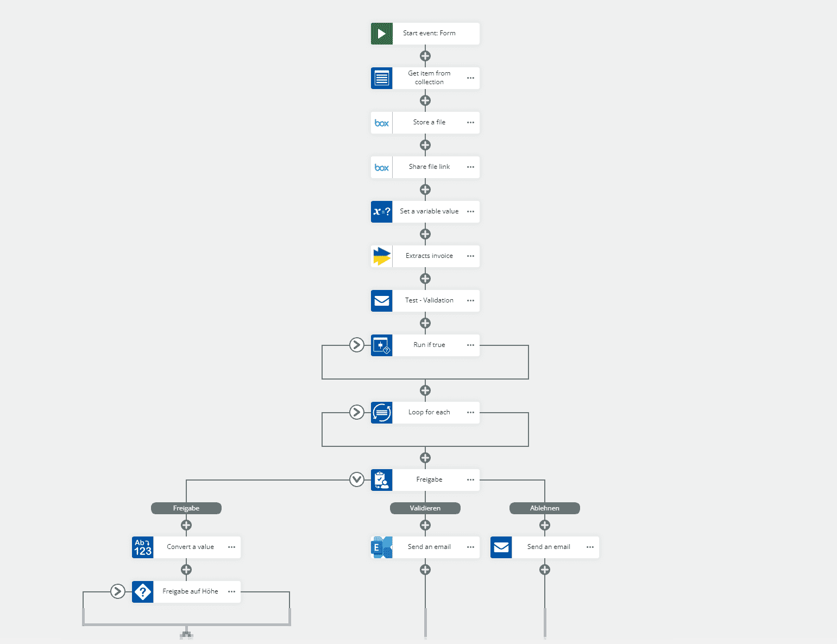Viewport: 837px width, 644px height.
Task: Add action under Validieren branch label
Action: point(425,525)
